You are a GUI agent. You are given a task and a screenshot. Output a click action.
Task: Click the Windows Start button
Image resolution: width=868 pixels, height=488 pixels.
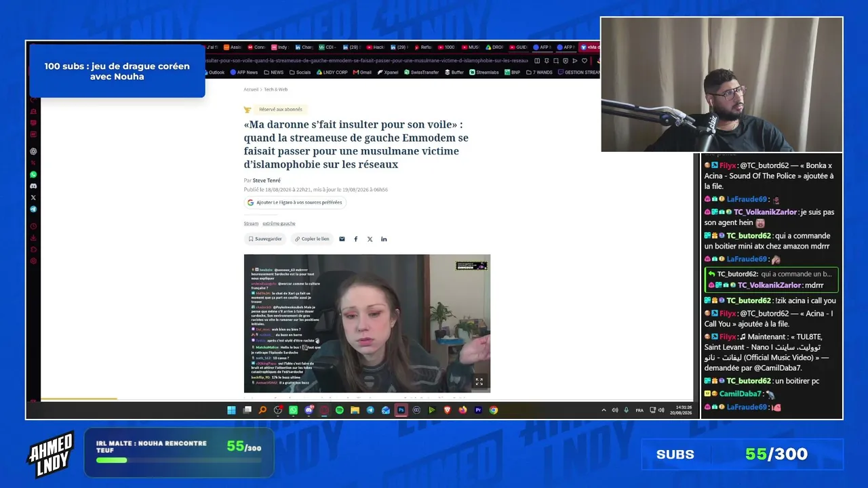coord(231,410)
